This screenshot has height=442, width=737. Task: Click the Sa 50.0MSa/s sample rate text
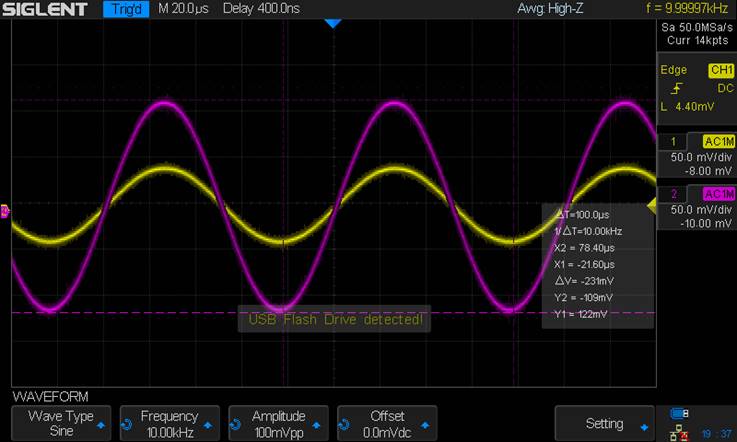(697, 27)
